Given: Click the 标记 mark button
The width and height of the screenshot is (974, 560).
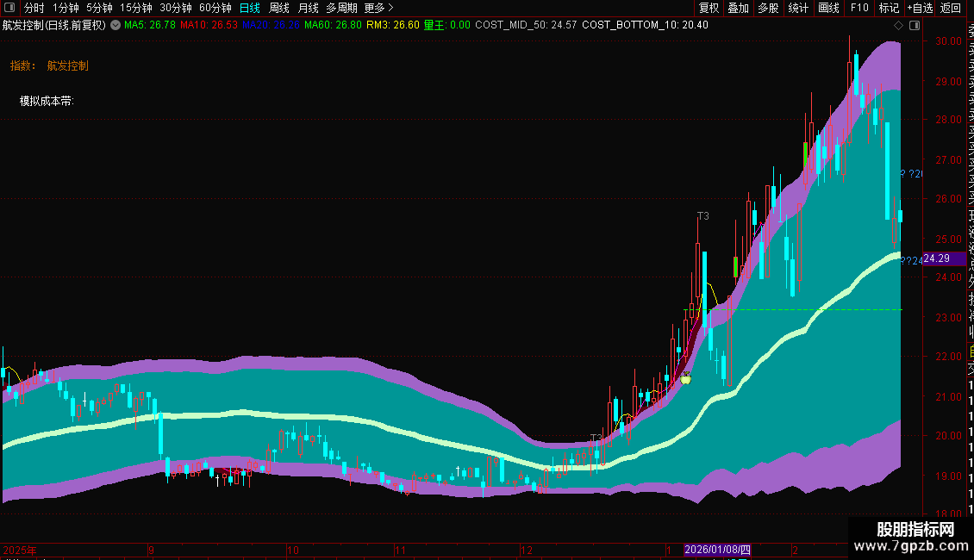Looking at the screenshot, I should 889,8.
